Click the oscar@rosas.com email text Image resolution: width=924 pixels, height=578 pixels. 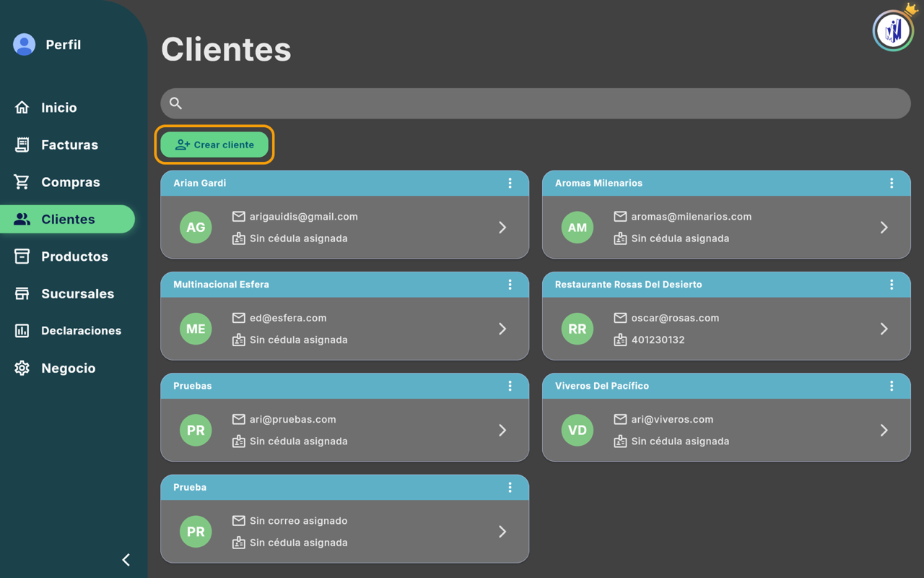[x=675, y=318]
